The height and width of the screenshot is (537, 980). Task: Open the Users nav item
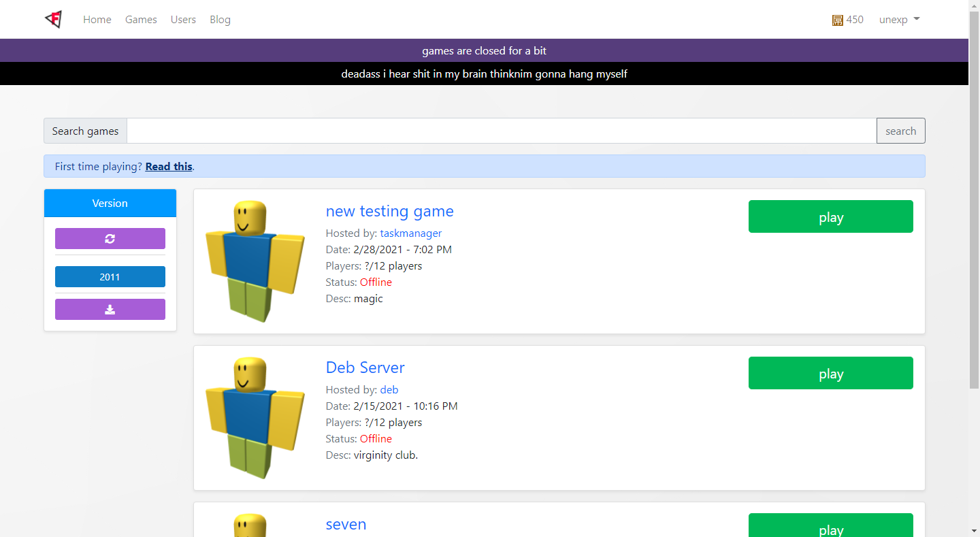click(183, 20)
